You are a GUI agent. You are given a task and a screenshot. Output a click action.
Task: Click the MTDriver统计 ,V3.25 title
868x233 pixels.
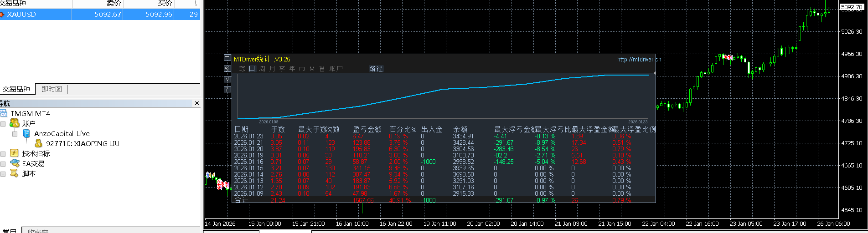[x=262, y=59]
